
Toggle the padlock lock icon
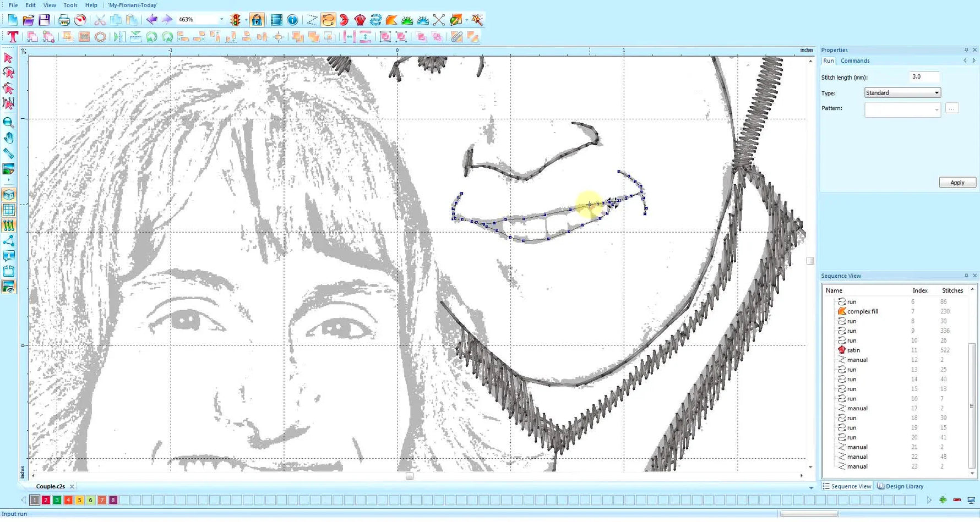[x=257, y=20]
